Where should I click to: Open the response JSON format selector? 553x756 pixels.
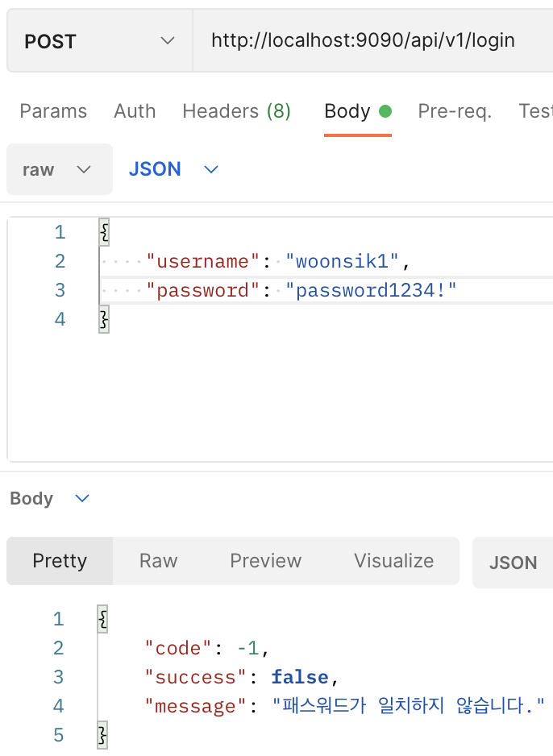(x=513, y=563)
